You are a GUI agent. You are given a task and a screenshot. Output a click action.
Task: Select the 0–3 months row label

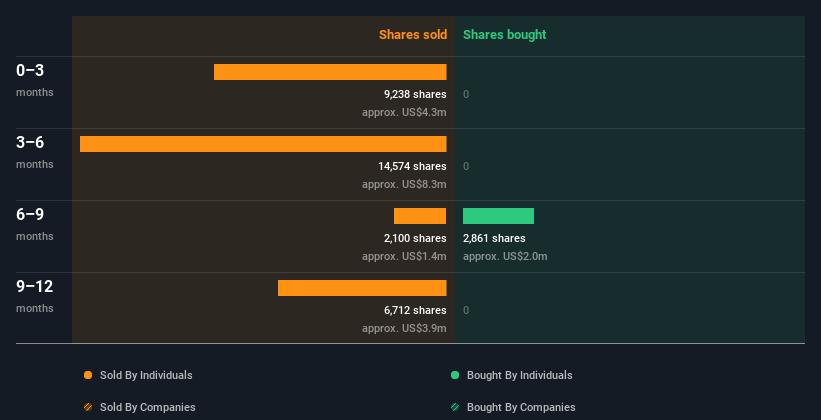(x=35, y=80)
